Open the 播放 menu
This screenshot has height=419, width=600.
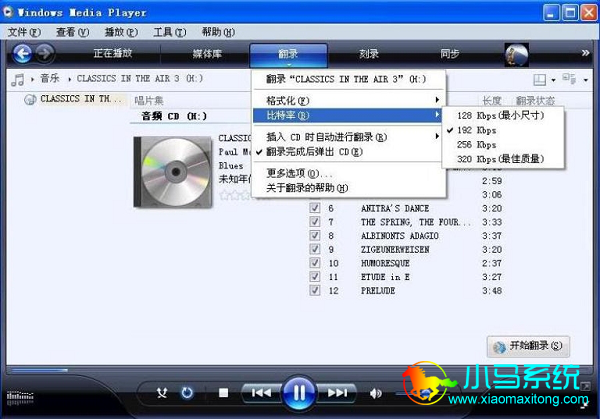tap(121, 32)
